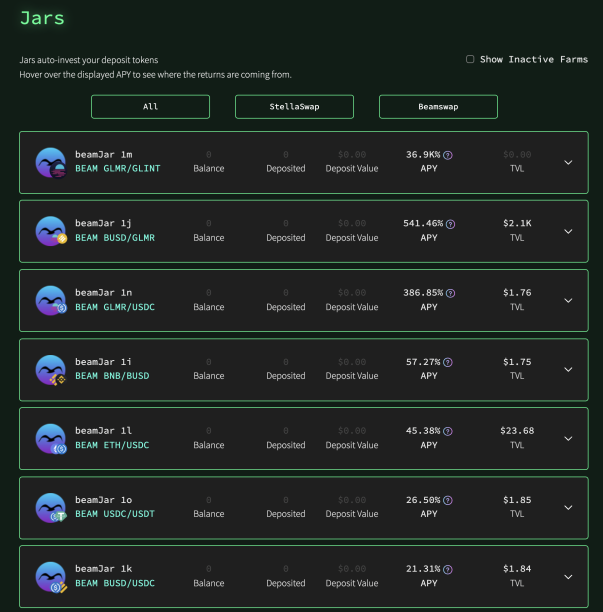
Task: Enable Show Inactive Farms checkbox
Action: (x=470, y=59)
